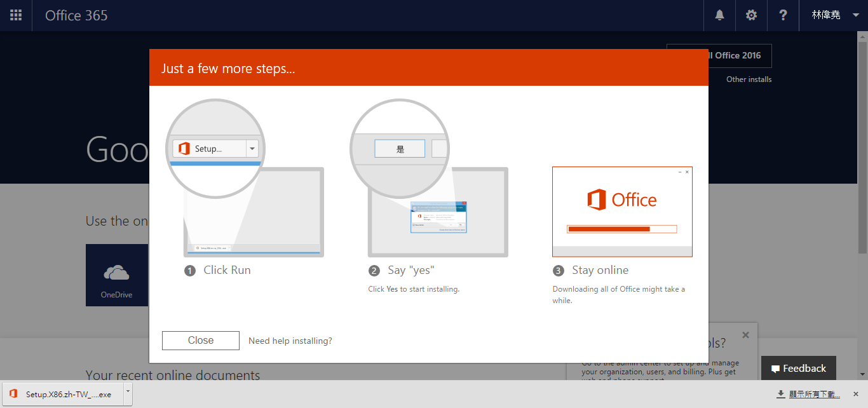Open the OneDrive tile

pos(117,275)
